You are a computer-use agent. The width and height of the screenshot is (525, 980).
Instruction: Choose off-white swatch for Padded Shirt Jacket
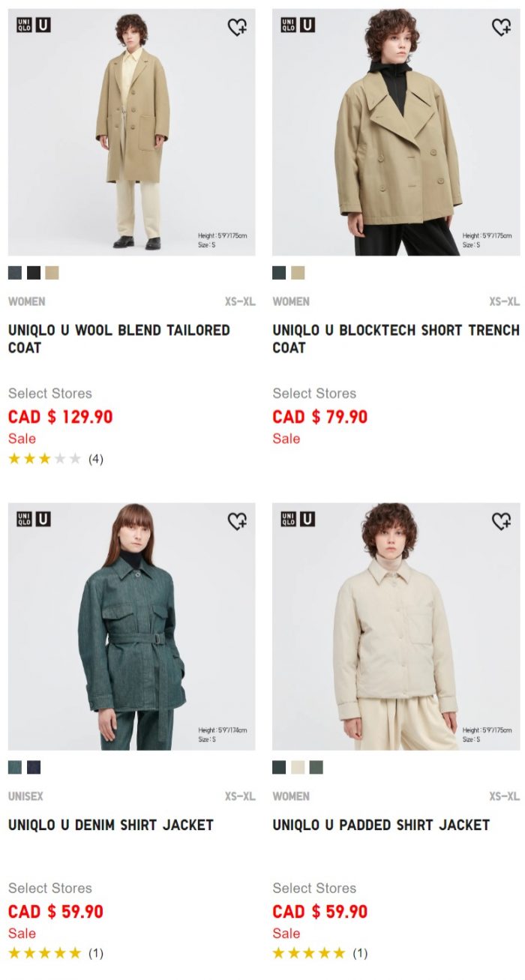tap(298, 767)
